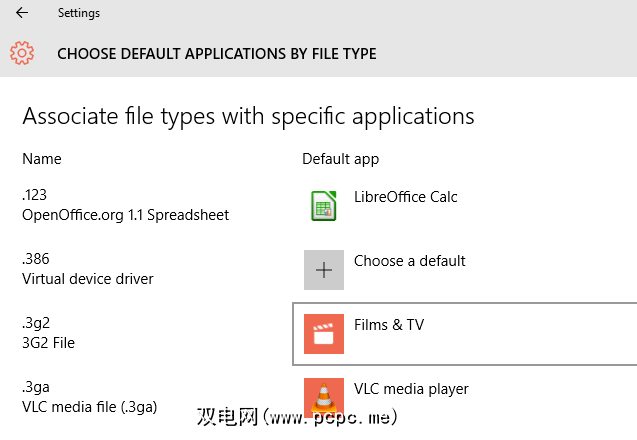Viewport: 637px width, 440px height.
Task: Click the orange Settings gear icon
Action: coord(22,53)
